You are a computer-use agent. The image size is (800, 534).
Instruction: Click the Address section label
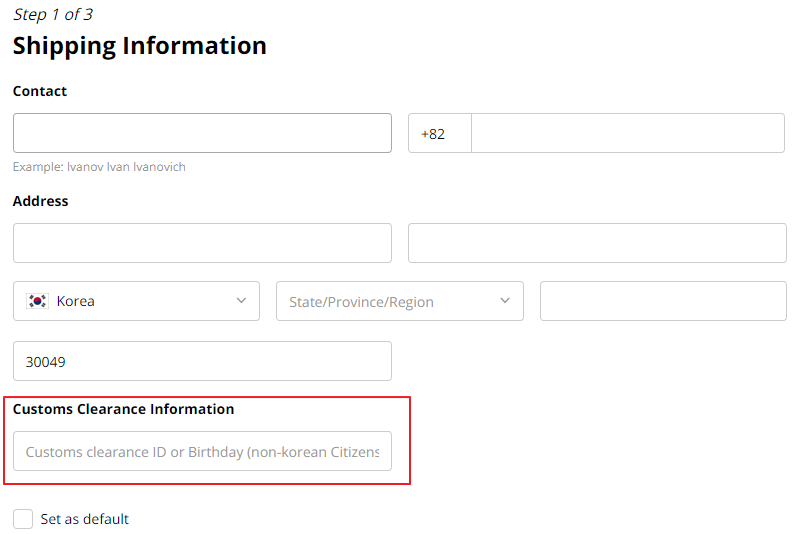tap(40, 201)
